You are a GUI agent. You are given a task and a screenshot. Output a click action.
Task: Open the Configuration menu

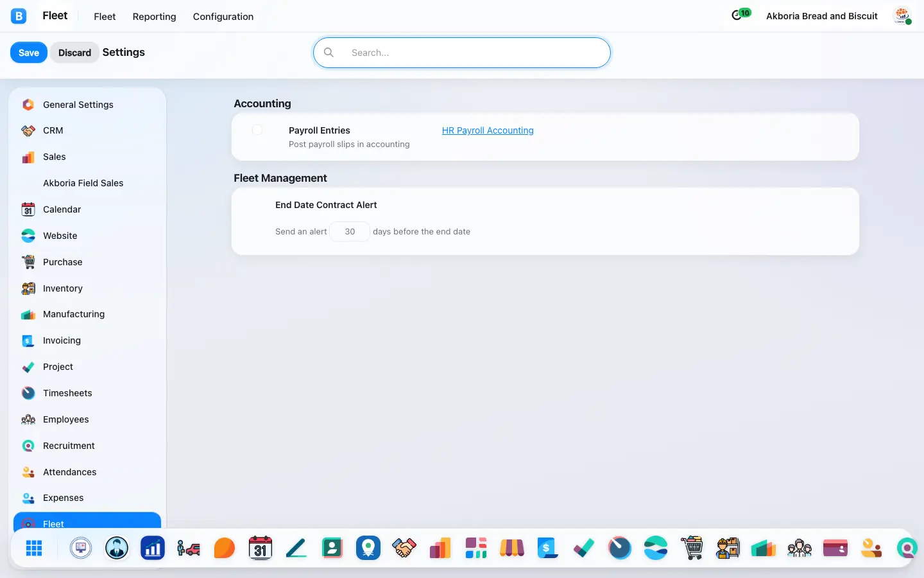click(x=223, y=17)
